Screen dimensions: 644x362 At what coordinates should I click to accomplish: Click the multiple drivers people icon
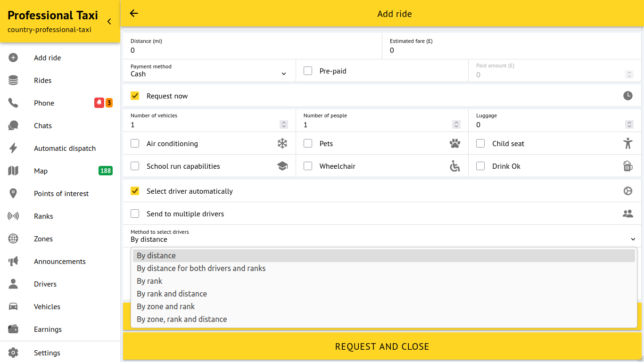tap(627, 214)
